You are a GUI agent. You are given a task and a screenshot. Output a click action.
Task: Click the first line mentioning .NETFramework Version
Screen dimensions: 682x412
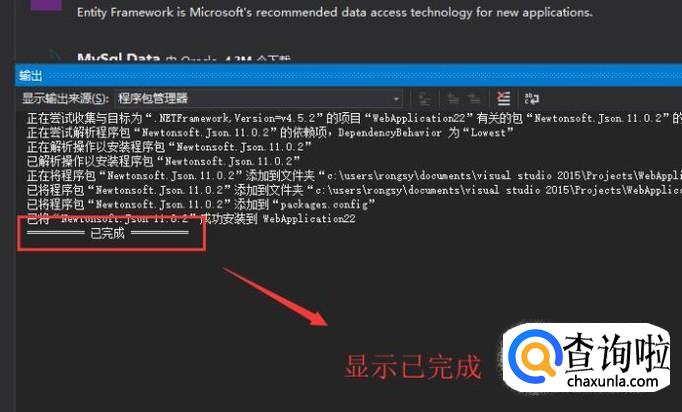(354, 118)
